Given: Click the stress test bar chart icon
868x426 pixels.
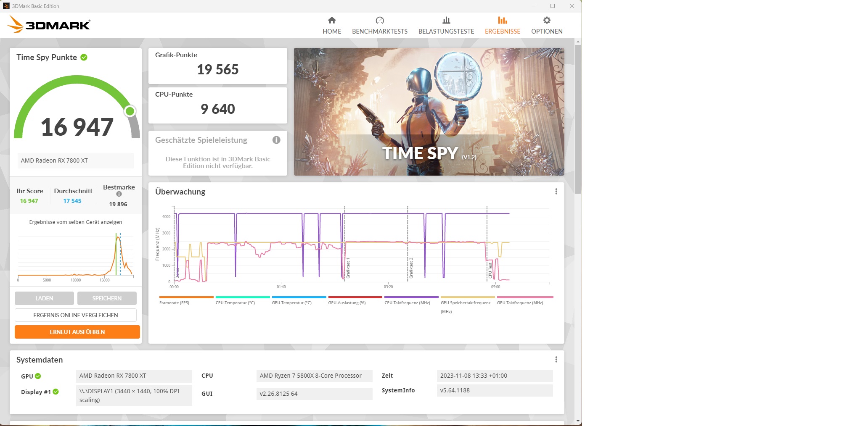Looking at the screenshot, I should [446, 20].
